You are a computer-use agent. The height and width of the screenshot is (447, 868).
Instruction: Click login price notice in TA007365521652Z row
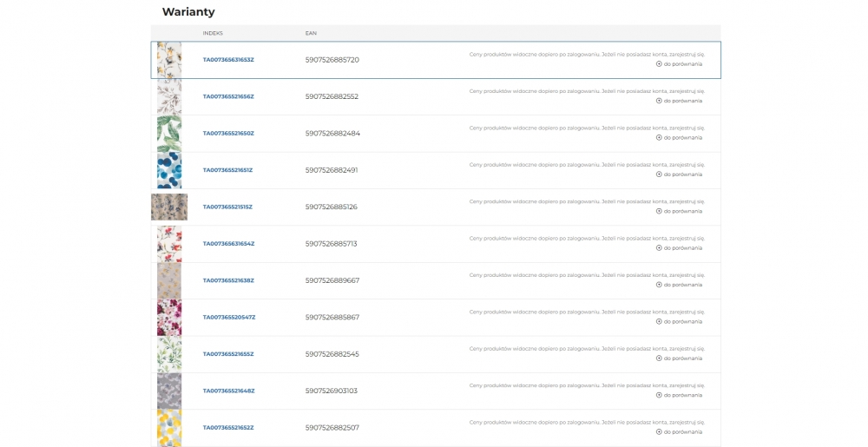pyautogui.click(x=587, y=422)
